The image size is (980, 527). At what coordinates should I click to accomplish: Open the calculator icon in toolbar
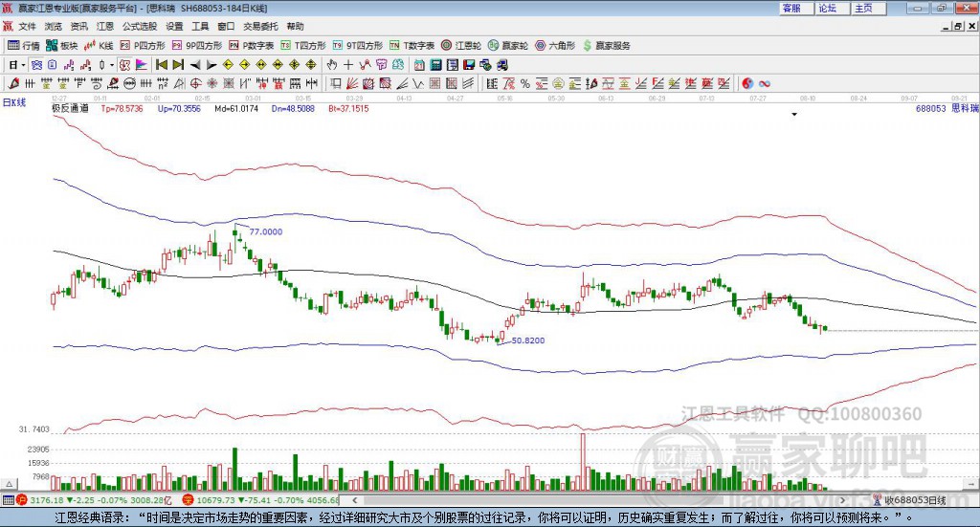(435, 64)
